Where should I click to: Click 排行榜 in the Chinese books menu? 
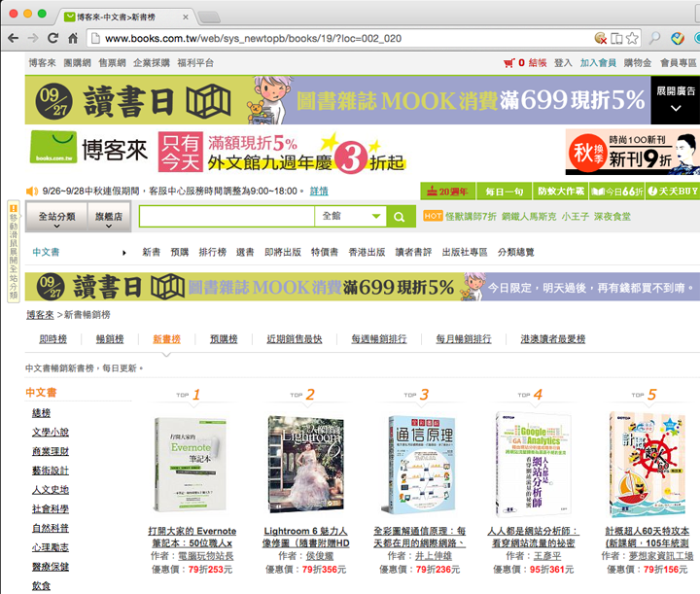pyautogui.click(x=213, y=252)
